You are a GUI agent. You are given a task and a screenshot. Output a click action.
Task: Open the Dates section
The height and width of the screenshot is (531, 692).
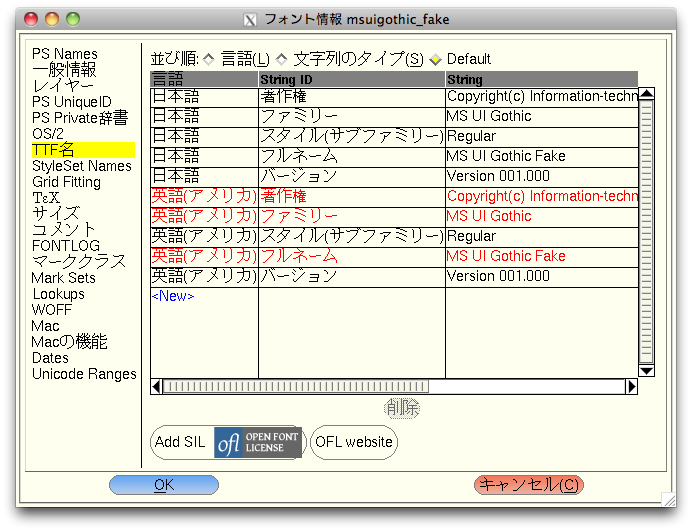click(50, 358)
